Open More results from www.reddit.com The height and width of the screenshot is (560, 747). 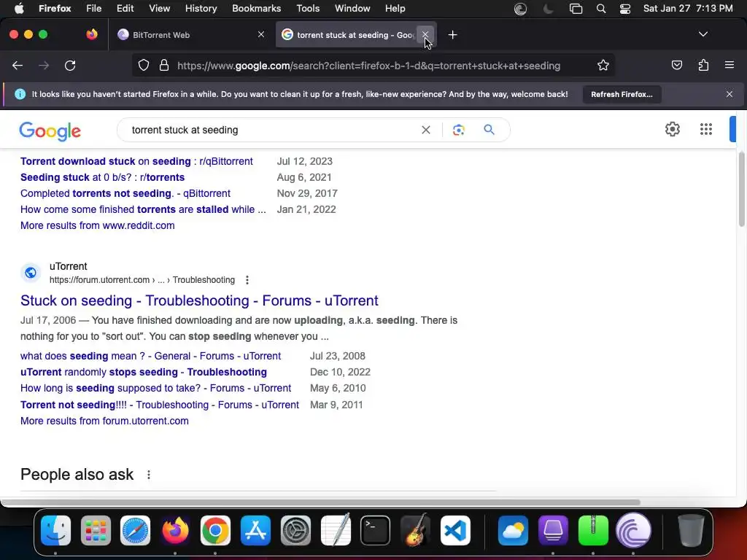coord(98,226)
